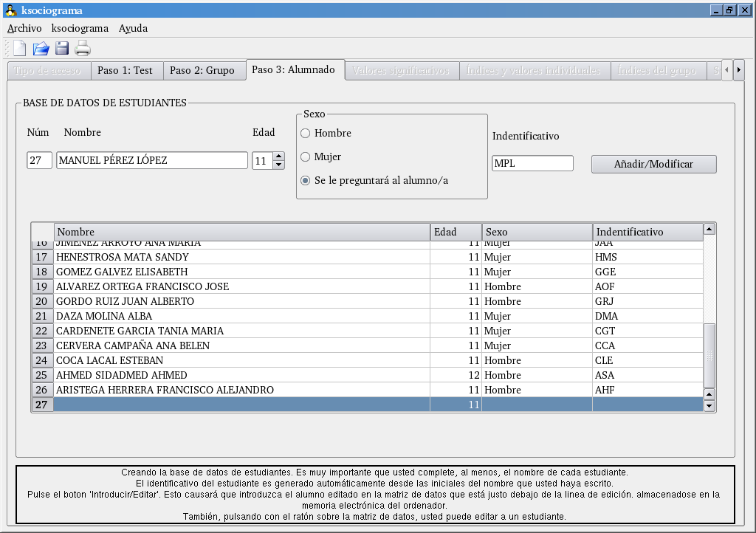Click age cell 12 for AHMED
Image resolution: width=756 pixels, height=533 pixels.
point(456,375)
